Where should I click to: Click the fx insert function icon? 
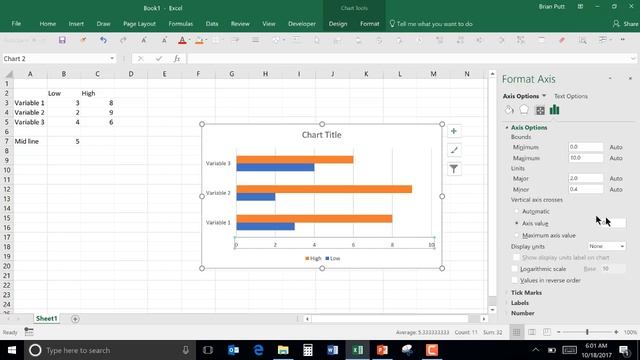tap(177, 59)
